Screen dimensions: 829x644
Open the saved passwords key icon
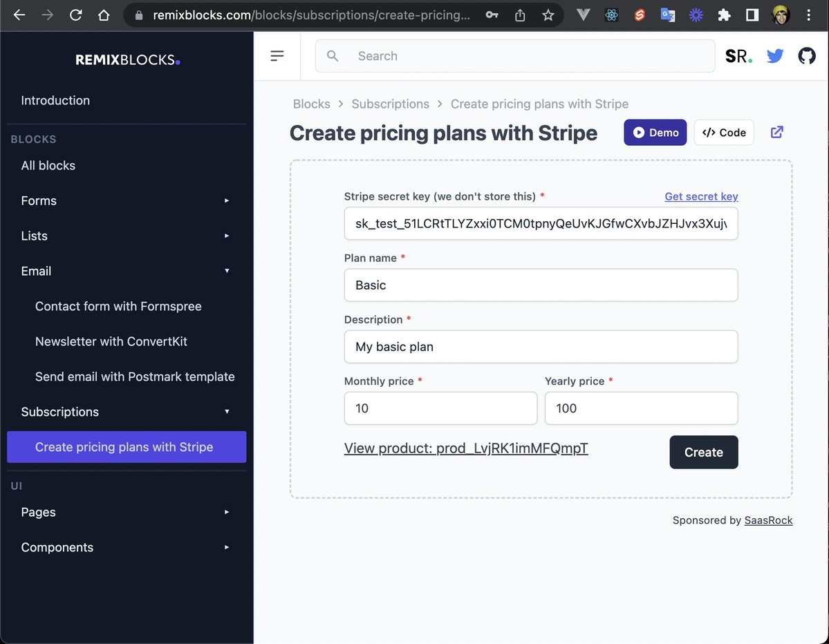coord(492,15)
